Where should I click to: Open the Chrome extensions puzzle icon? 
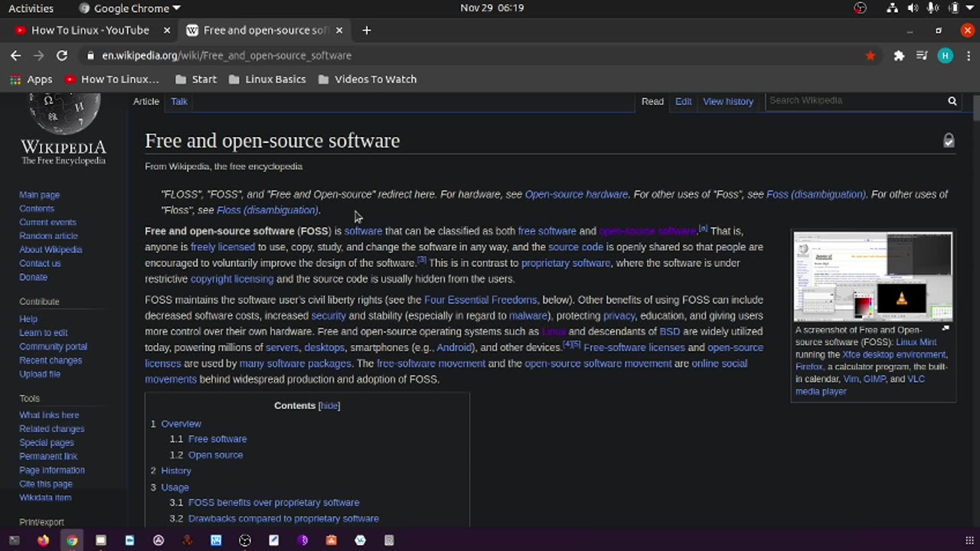tap(899, 55)
